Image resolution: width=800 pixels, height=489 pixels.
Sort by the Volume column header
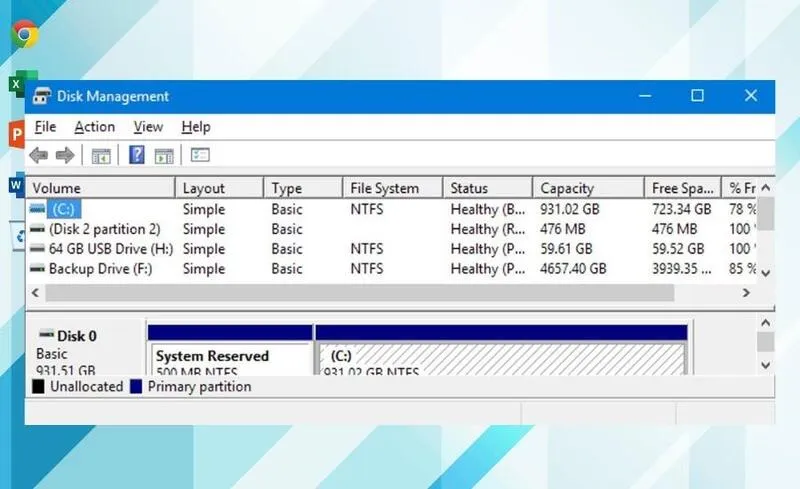coord(101,188)
